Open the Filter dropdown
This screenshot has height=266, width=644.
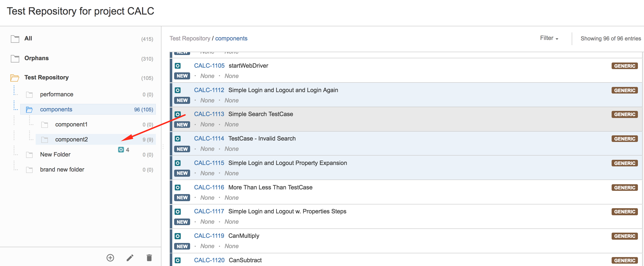tap(549, 38)
